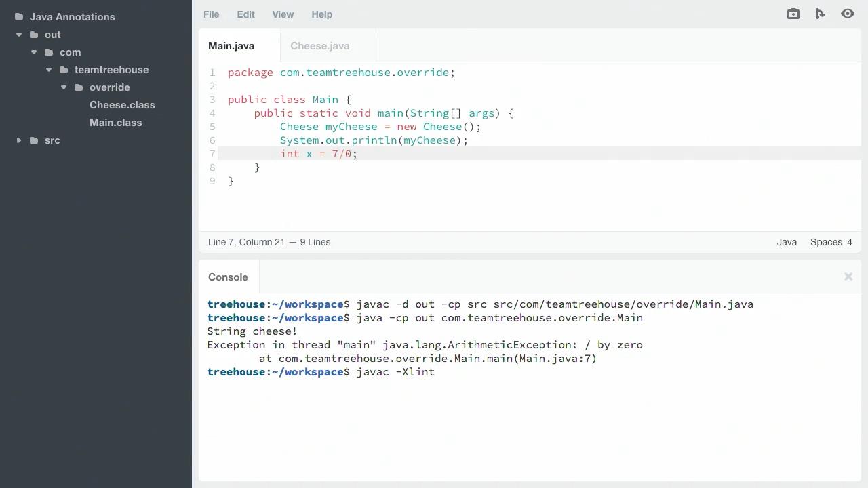Select the teamtreehouse folder label
Screen dimensions: 868x488
coord(111,70)
